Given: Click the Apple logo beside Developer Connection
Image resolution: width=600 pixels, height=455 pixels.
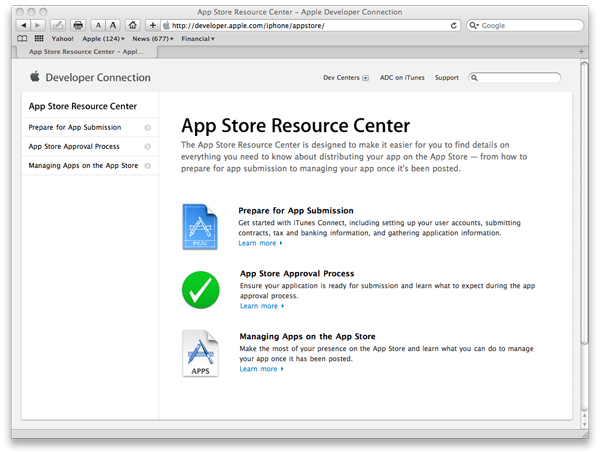Looking at the screenshot, I should [35, 77].
